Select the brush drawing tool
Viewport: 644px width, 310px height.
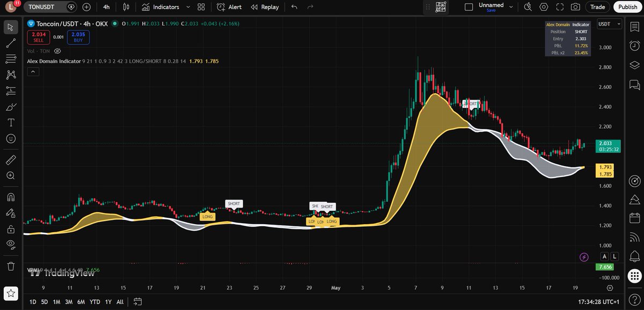(x=11, y=107)
